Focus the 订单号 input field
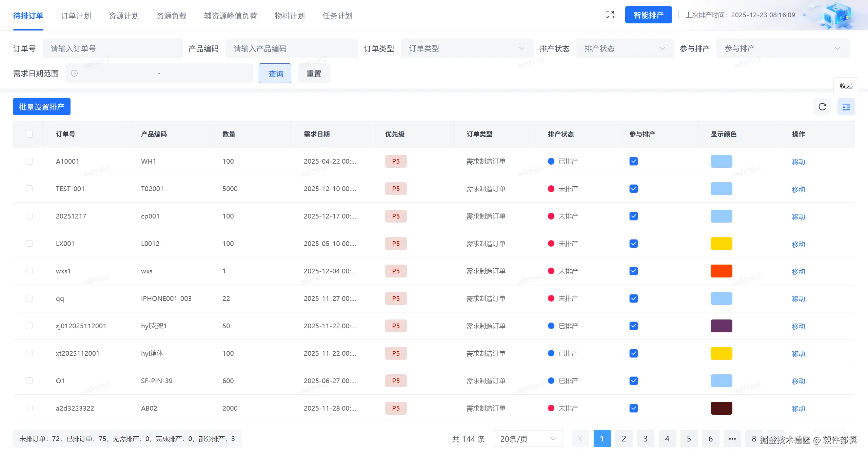This screenshot has height=456, width=868. 113,48
